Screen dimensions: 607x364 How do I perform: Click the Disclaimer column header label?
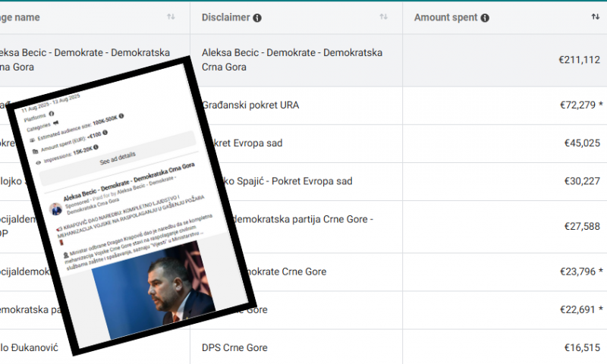pyautogui.click(x=225, y=17)
